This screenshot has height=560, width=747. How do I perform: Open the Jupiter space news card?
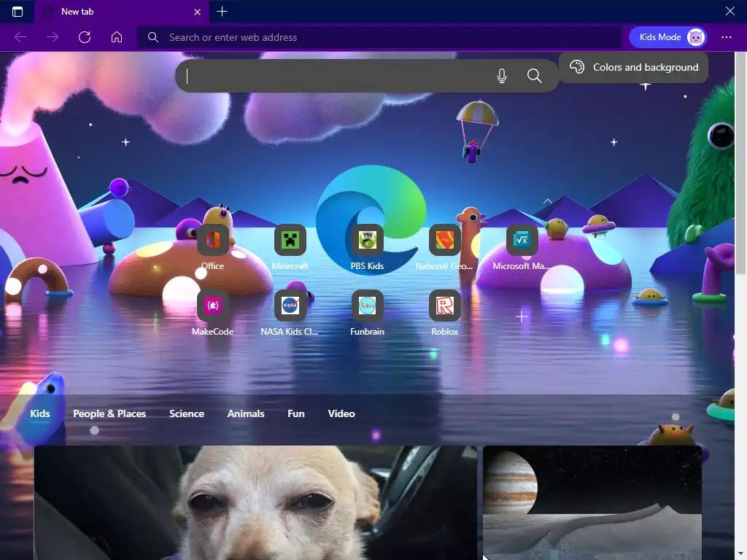point(592,502)
